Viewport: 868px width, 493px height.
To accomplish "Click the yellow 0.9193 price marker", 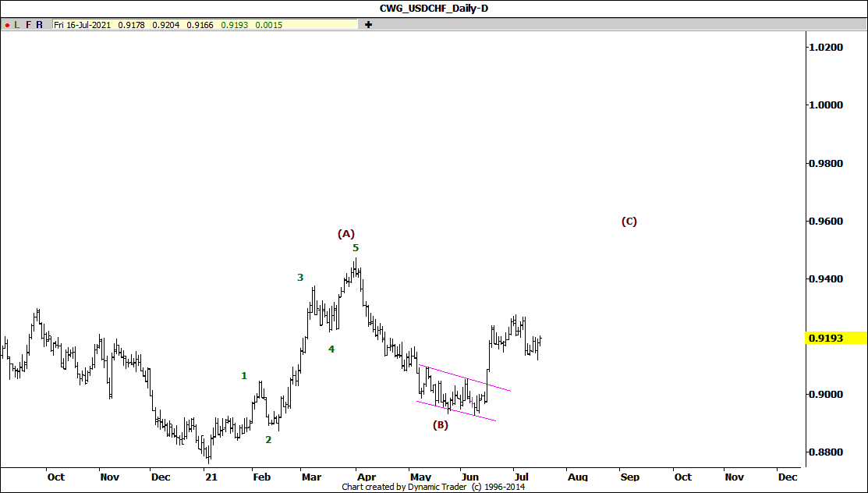I will [x=837, y=338].
